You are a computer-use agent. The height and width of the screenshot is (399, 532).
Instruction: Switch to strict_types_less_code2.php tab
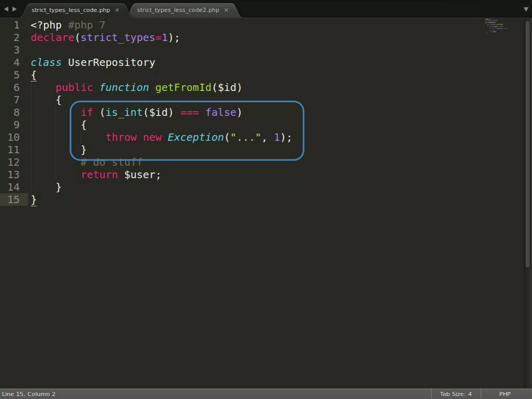(178, 10)
